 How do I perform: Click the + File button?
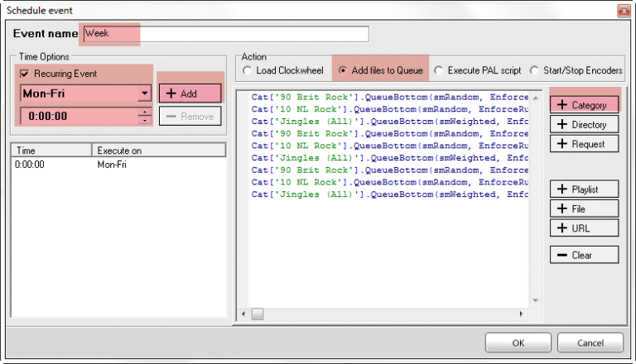[x=584, y=208]
